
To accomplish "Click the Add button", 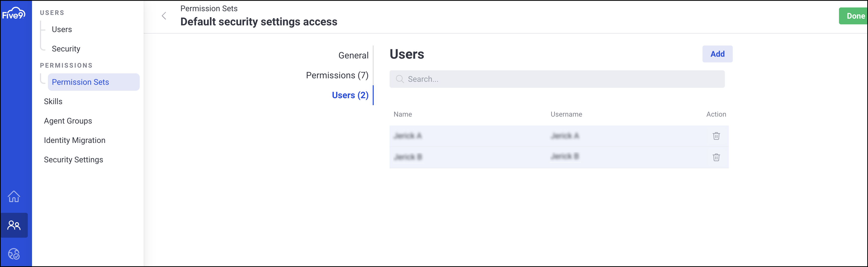I will coord(717,54).
